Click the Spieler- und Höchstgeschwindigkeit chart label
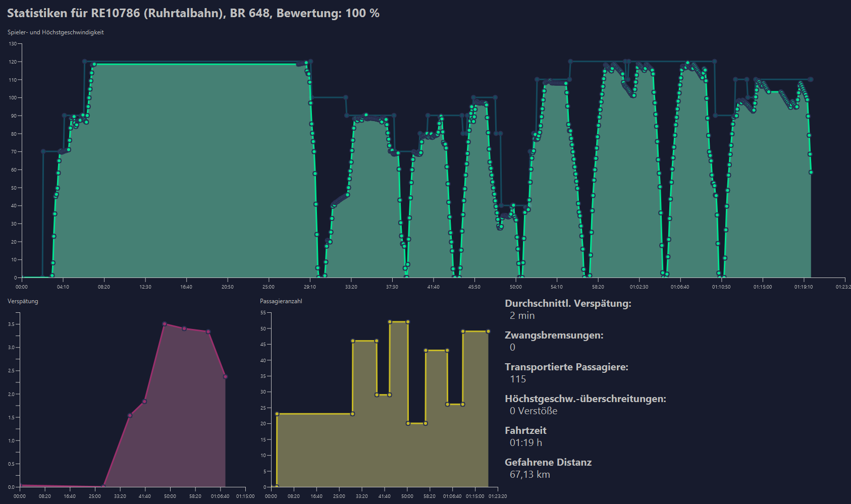The width and height of the screenshot is (851, 504). (56, 32)
